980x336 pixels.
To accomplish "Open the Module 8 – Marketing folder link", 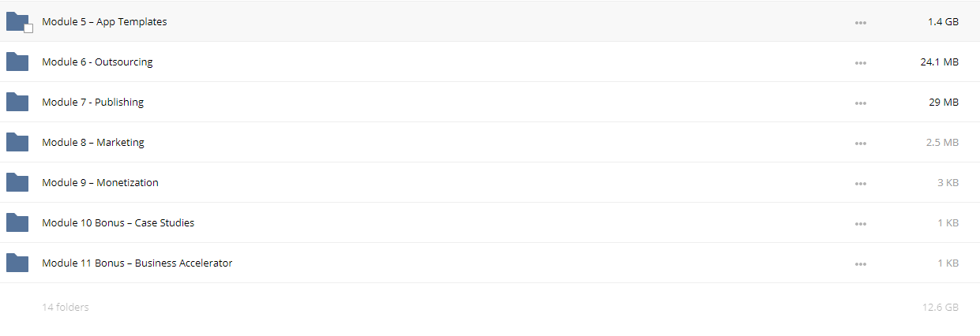I will point(93,142).
